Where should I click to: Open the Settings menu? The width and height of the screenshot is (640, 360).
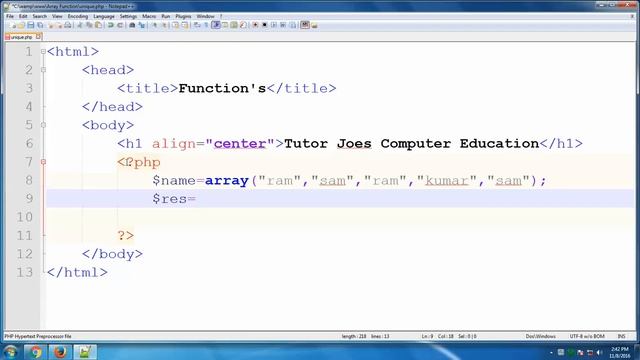[128, 16]
